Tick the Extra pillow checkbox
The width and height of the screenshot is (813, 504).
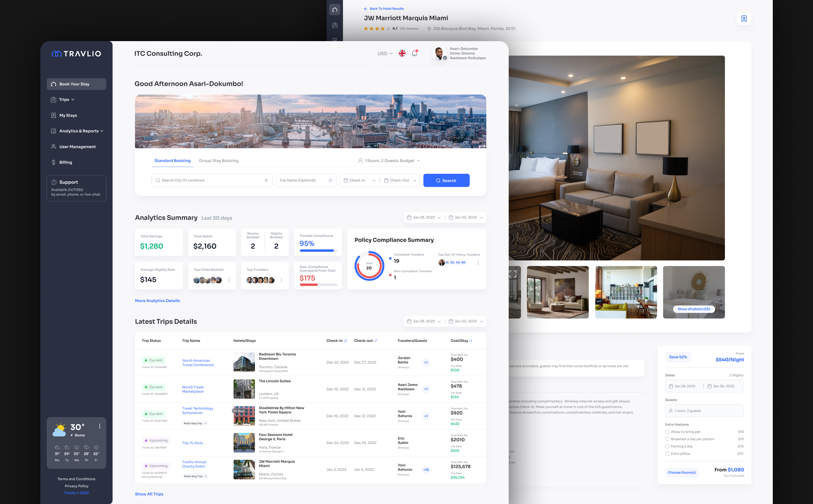point(667,454)
